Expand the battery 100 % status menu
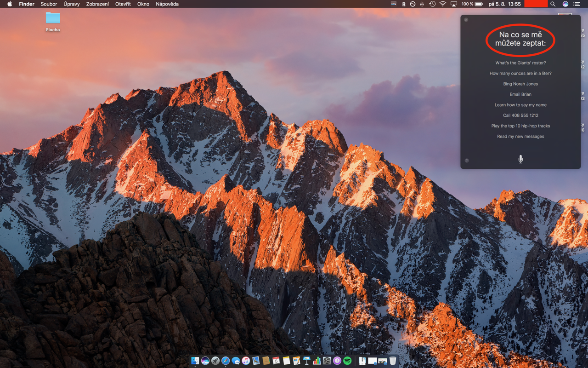 [472, 4]
